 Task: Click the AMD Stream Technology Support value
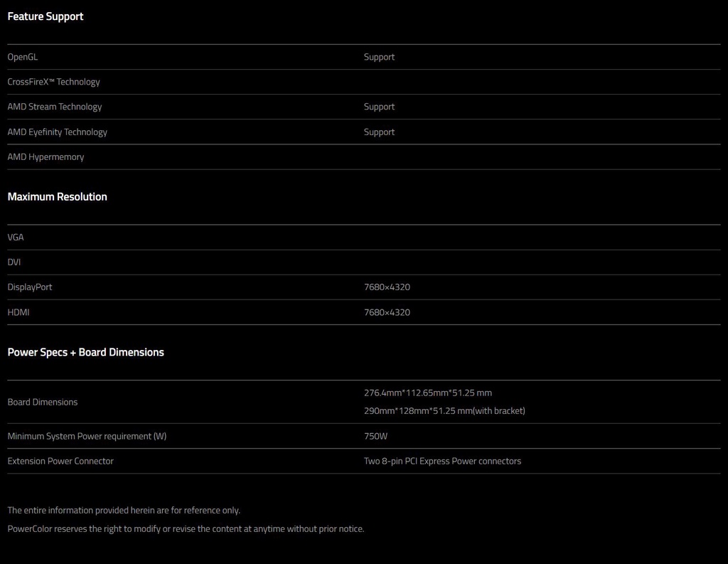coord(379,107)
